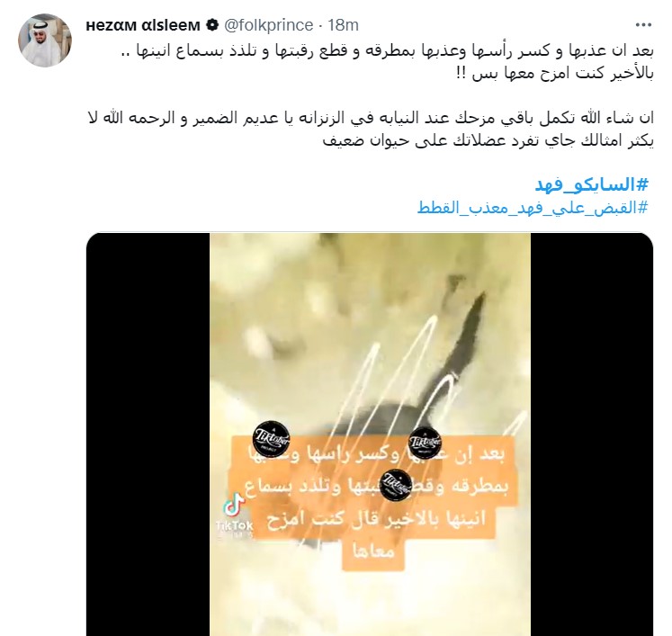Screen dimensions: 672x636
Task: Click the profile avatar of Hezam Alsleem
Action: click(45, 40)
